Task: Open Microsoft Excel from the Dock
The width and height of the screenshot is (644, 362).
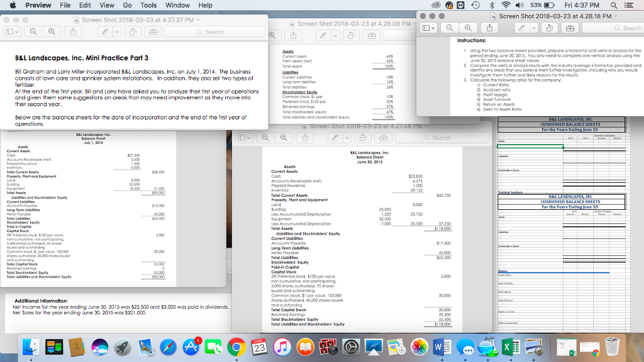Action: [510, 347]
